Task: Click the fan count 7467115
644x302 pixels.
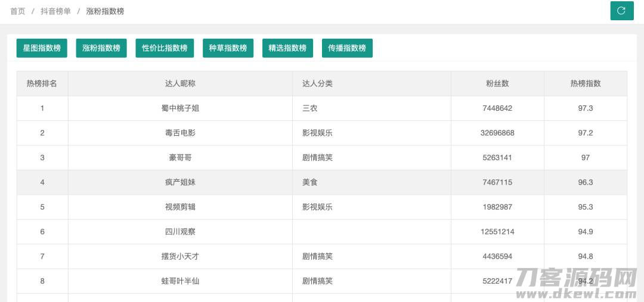Action: coord(497,182)
